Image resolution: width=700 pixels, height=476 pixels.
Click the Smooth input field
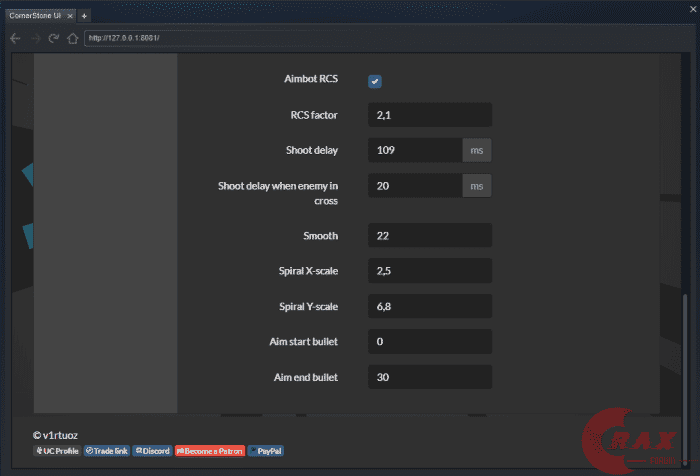(x=430, y=235)
